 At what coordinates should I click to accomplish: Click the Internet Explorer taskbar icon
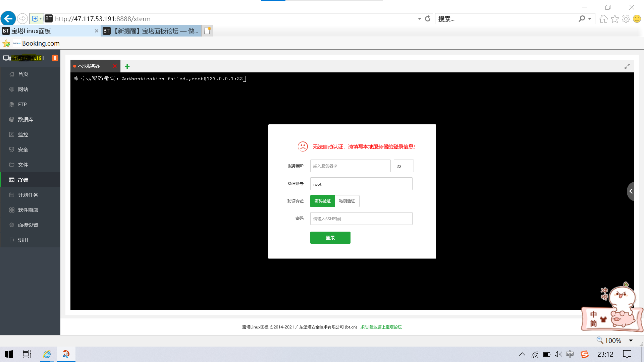[47, 354]
